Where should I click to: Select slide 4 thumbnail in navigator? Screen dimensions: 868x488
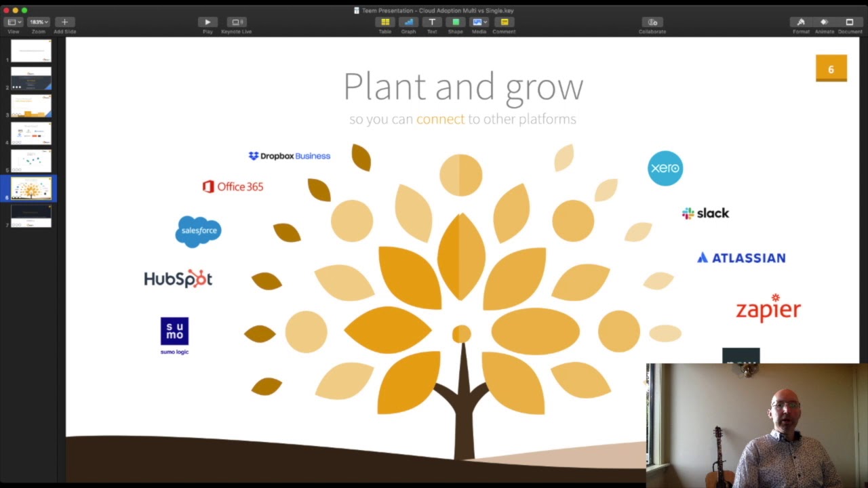click(x=31, y=134)
